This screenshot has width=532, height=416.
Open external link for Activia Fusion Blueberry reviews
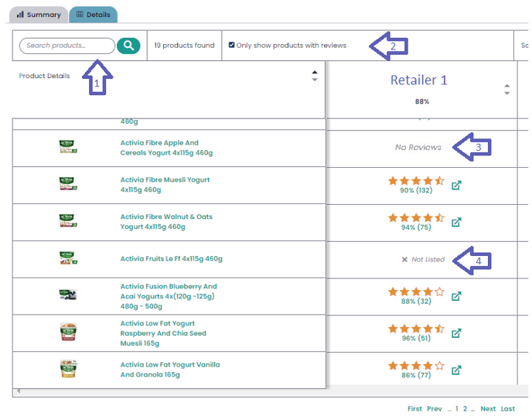point(456,296)
